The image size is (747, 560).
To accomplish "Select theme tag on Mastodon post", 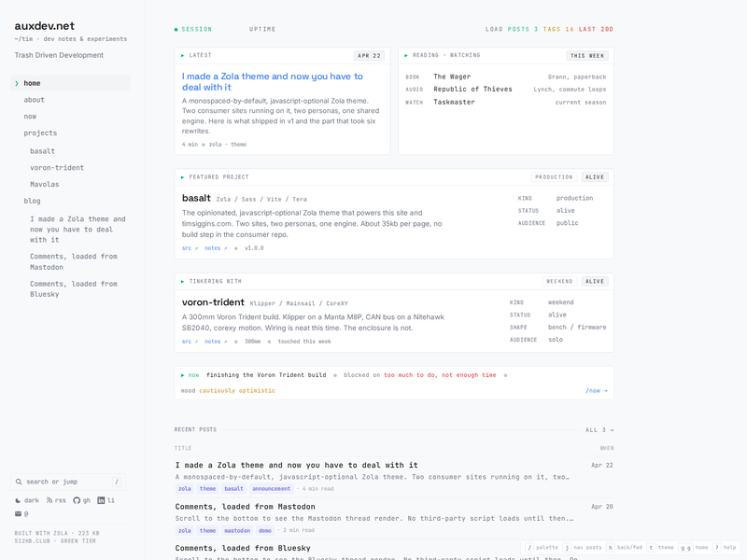I will (207, 530).
